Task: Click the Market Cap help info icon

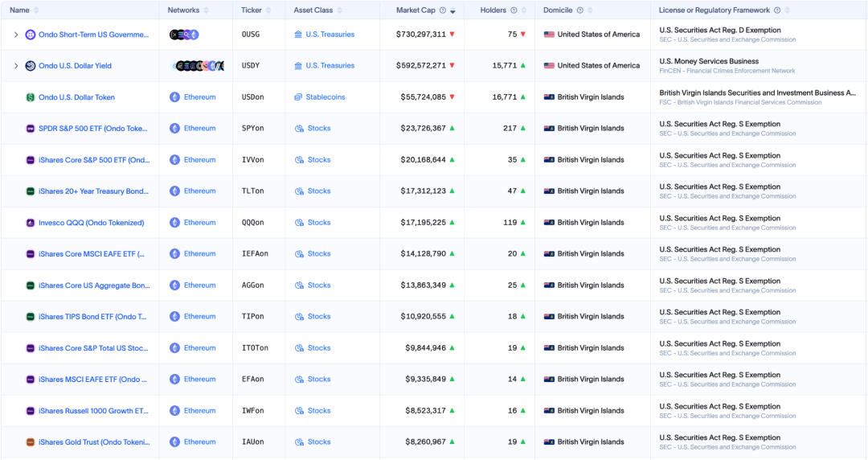Action: coord(443,10)
